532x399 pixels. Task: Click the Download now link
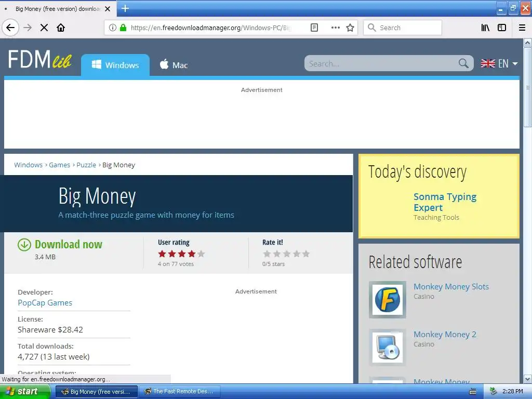(68, 244)
